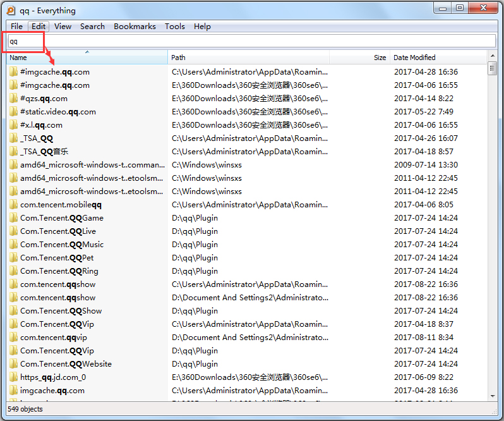Click folder icon of #x.l.qq.com
The image size is (504, 421).
tap(13, 125)
